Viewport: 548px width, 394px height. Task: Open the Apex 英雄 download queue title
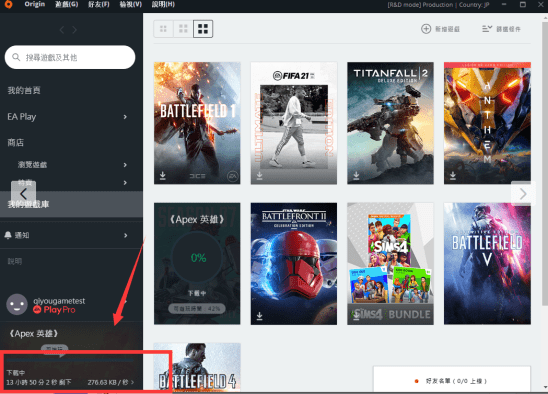coord(34,334)
